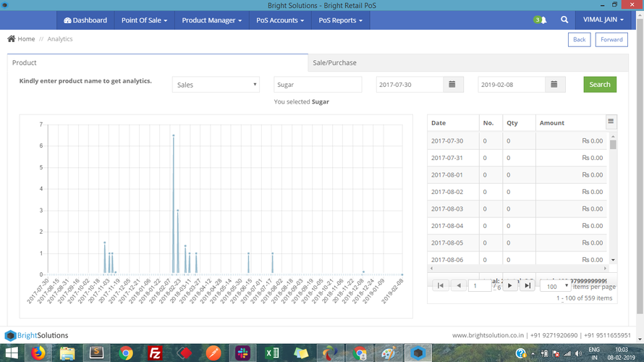Show hidden system tray icons
Screen dimensions: 644x362
(533, 353)
